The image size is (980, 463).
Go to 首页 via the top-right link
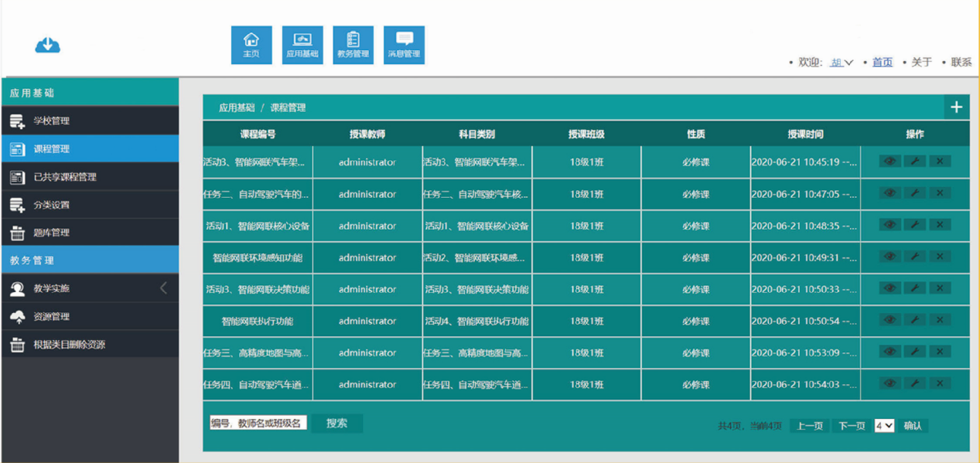[883, 62]
